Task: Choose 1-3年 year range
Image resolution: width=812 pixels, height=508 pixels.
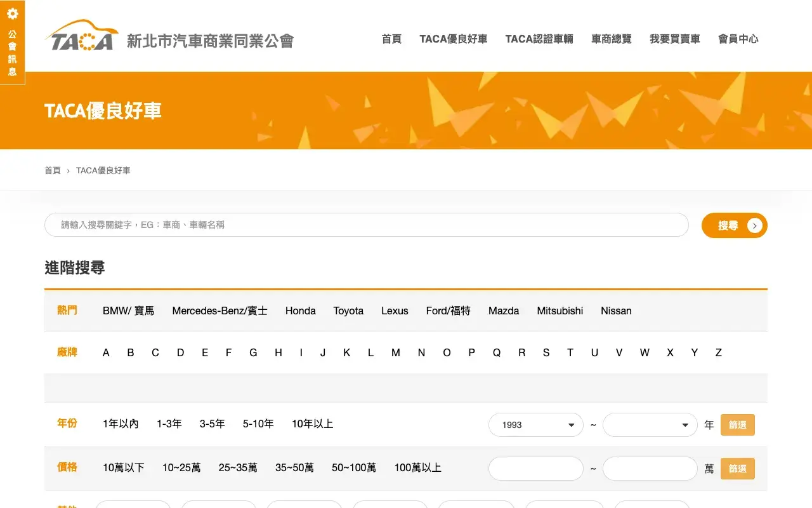Action: [x=169, y=424]
